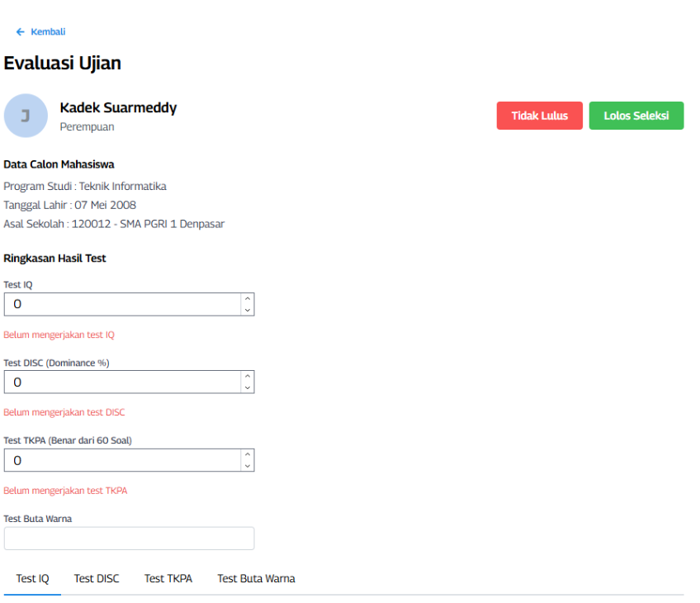Increment Test DISC Dominance value
The image size is (700, 603).
pos(248,377)
